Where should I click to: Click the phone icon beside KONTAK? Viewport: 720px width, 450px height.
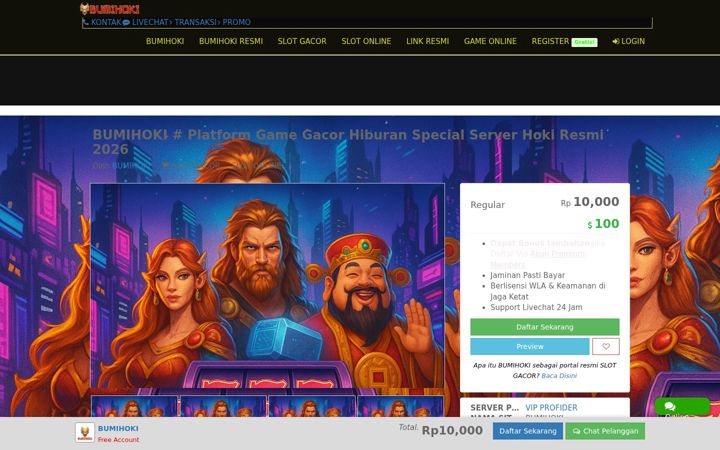(x=86, y=22)
